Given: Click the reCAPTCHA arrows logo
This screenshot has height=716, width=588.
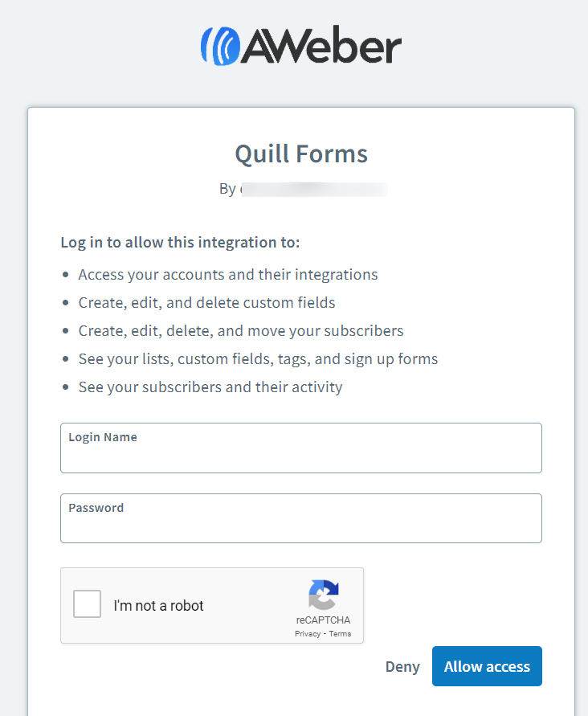Looking at the screenshot, I should pyautogui.click(x=324, y=595).
